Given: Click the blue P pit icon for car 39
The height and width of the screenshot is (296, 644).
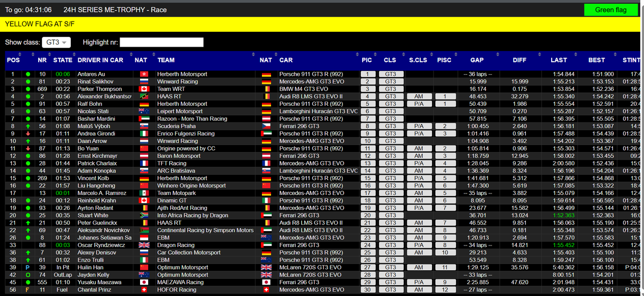Looking at the screenshot, I should [x=27, y=267].
